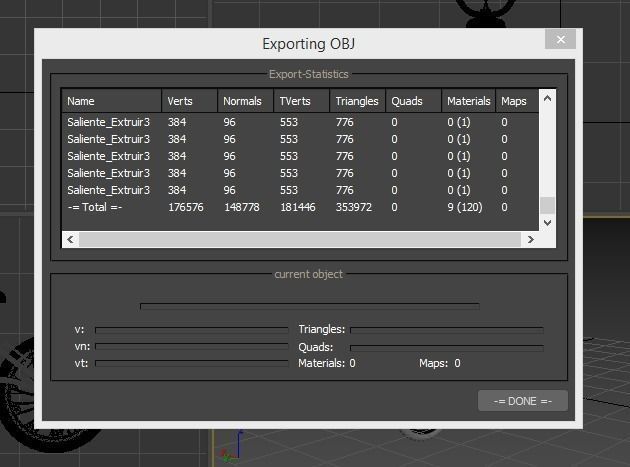The height and width of the screenshot is (467, 630).
Task: Click the vertical scrollbar thumb
Action: point(547,205)
